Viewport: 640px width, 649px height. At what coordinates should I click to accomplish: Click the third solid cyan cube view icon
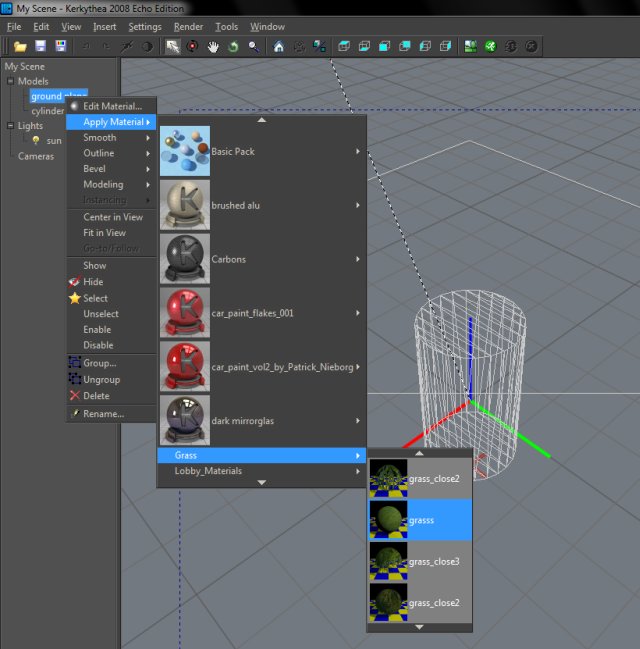[x=385, y=46]
